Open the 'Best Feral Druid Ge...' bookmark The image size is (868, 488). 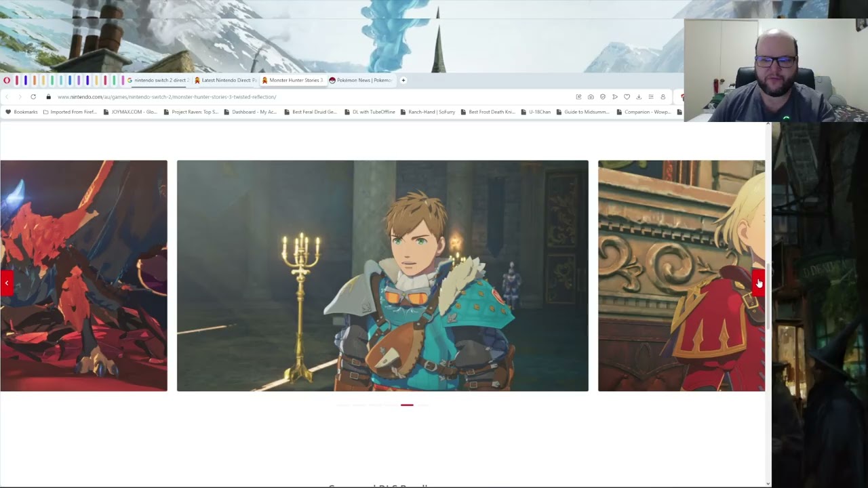[311, 112]
